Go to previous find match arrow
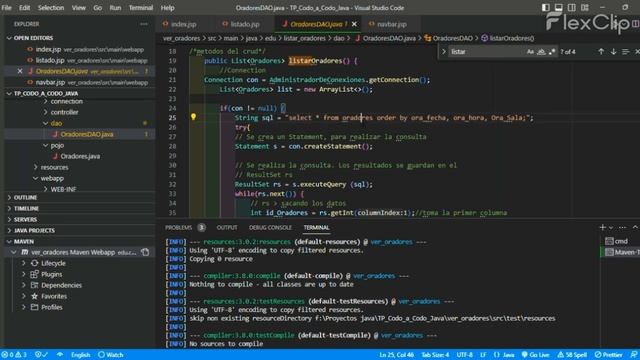The width and height of the screenshot is (640, 360). click(601, 51)
